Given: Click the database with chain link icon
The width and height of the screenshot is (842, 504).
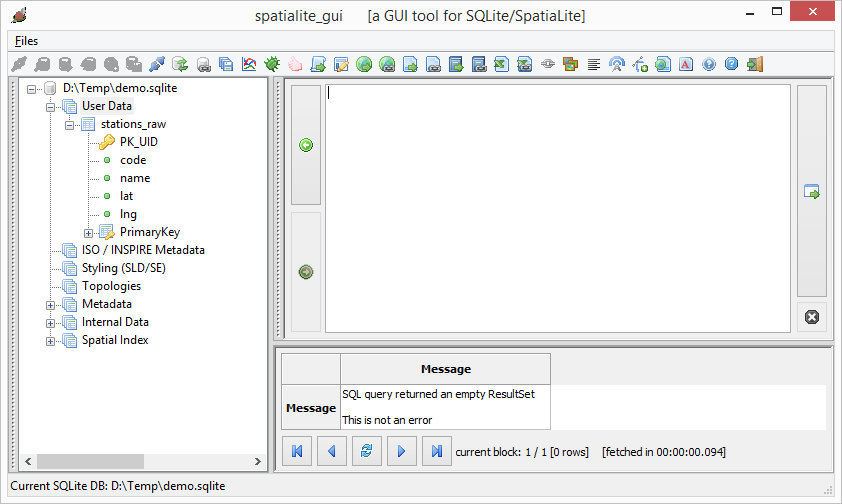Looking at the screenshot, I should 204,64.
